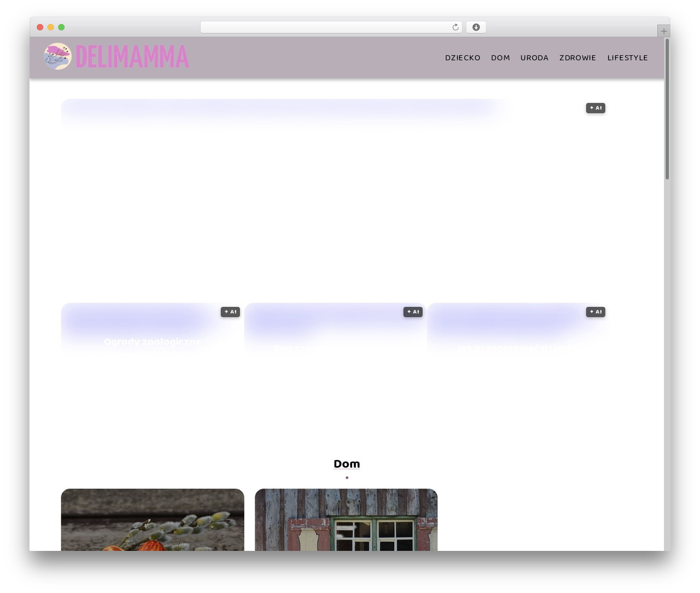Reload the page with the refresh icon
The height and width of the screenshot is (593, 700).
(x=455, y=27)
